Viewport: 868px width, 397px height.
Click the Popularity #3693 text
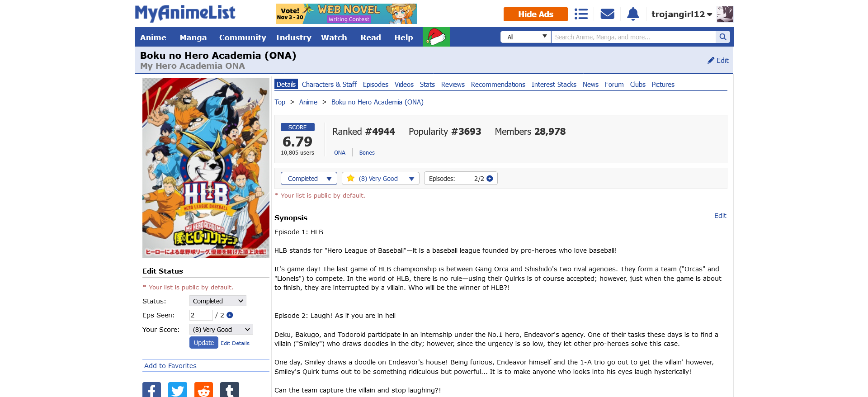point(445,132)
